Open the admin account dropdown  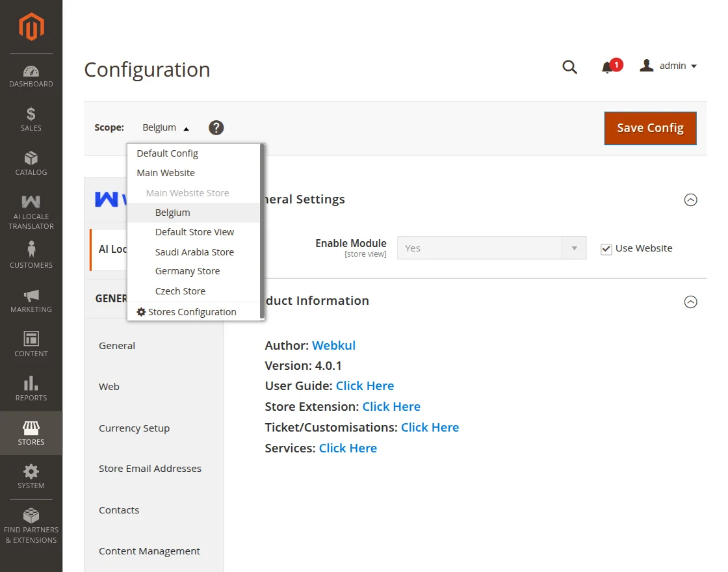pos(668,66)
